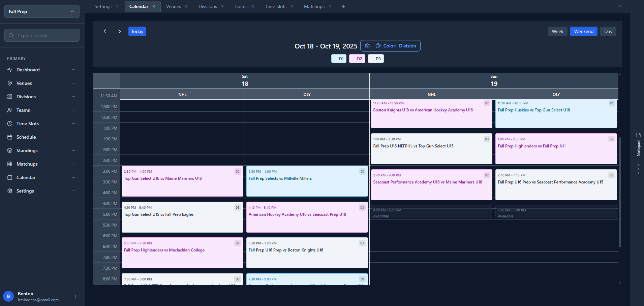The width and height of the screenshot is (644, 306).
Task: Select the Venues sidebar icon
Action: pyautogui.click(x=9, y=83)
